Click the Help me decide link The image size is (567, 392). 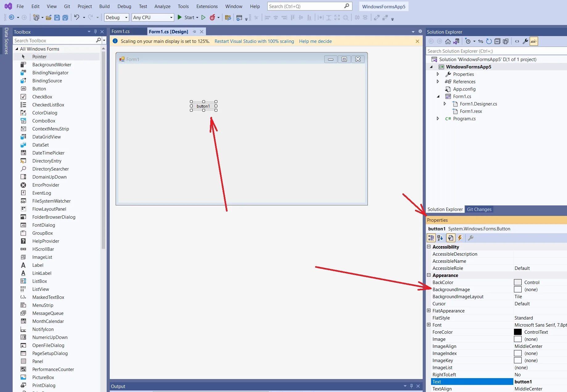tap(315, 41)
